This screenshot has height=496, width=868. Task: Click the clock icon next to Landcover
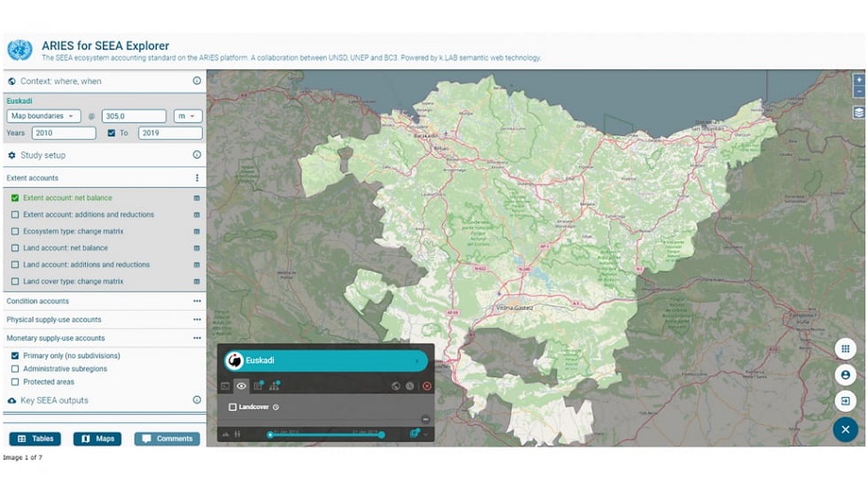click(276, 407)
